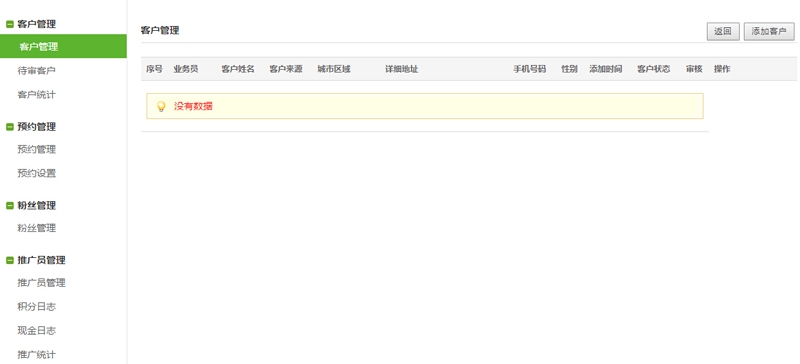Click the lightbulb icon in notice
The image size is (800, 364).
[161, 106]
